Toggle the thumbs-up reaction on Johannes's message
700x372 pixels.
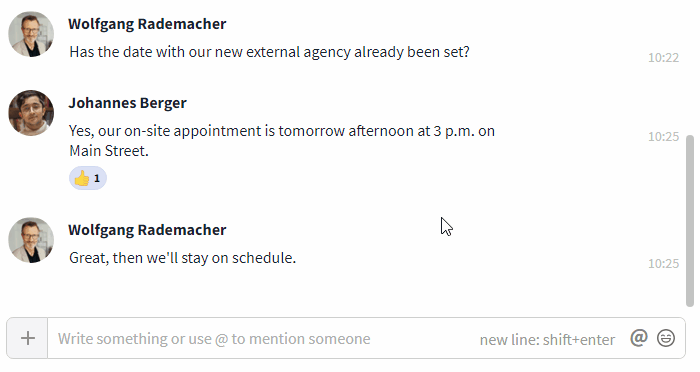(88, 178)
